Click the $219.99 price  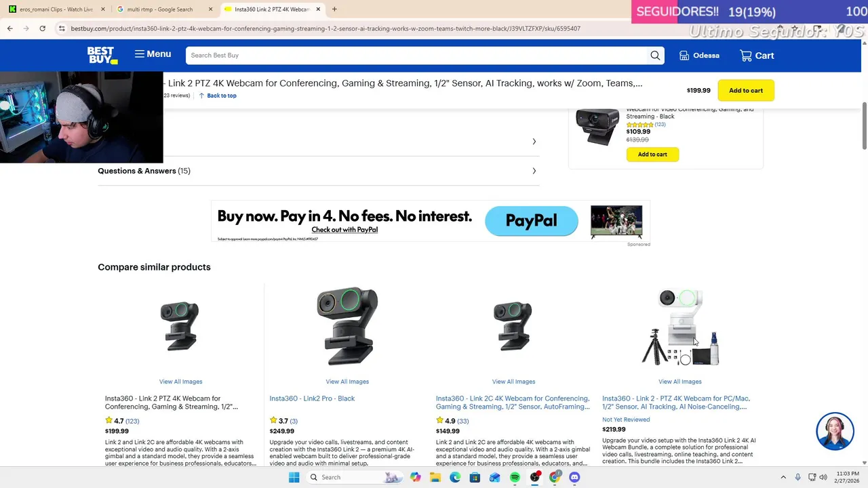(x=614, y=429)
